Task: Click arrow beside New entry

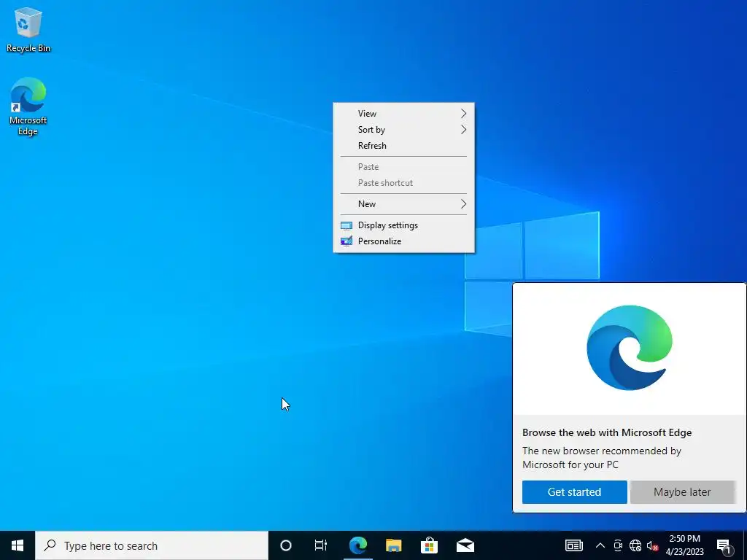Action: pyautogui.click(x=463, y=204)
